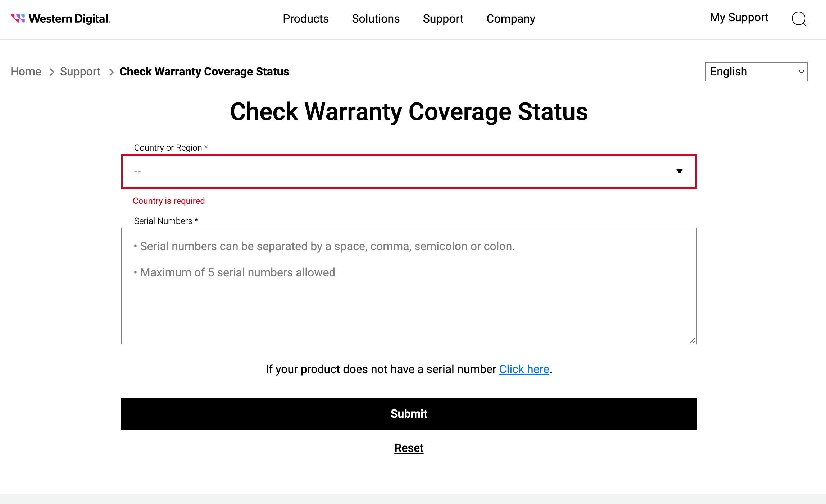The image size is (826, 504).
Task: Click the Submit button
Action: tap(409, 414)
